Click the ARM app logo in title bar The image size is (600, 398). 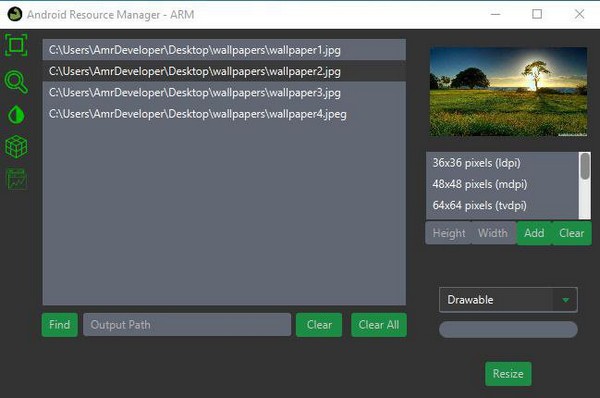[15, 15]
